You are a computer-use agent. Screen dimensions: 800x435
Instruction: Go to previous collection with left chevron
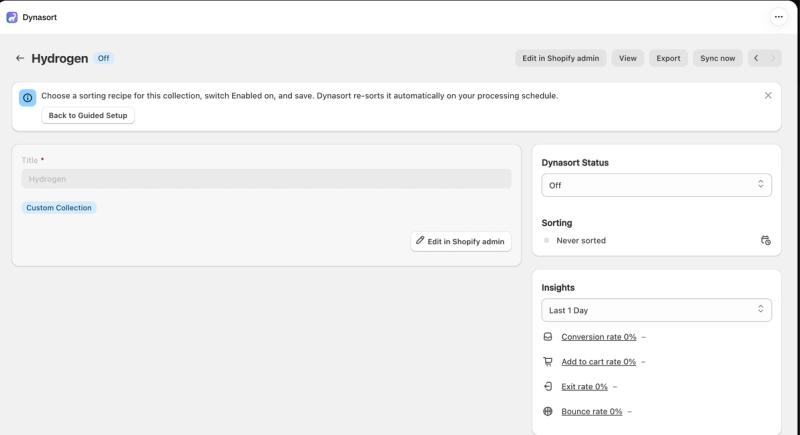[756, 58]
